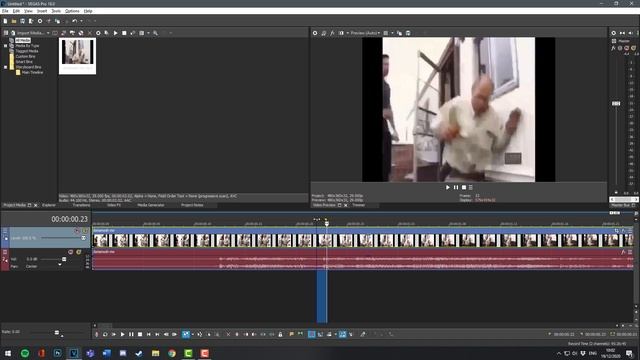This screenshot has height=360, width=640.
Task: Open the undo history dropdown arrow
Action: [81, 21]
